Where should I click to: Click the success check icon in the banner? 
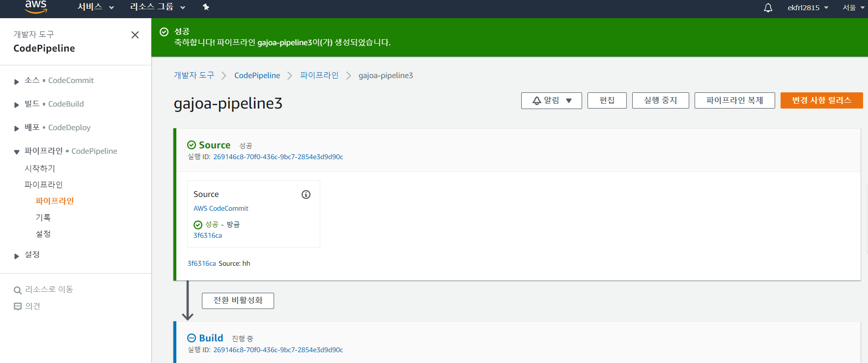(x=164, y=32)
